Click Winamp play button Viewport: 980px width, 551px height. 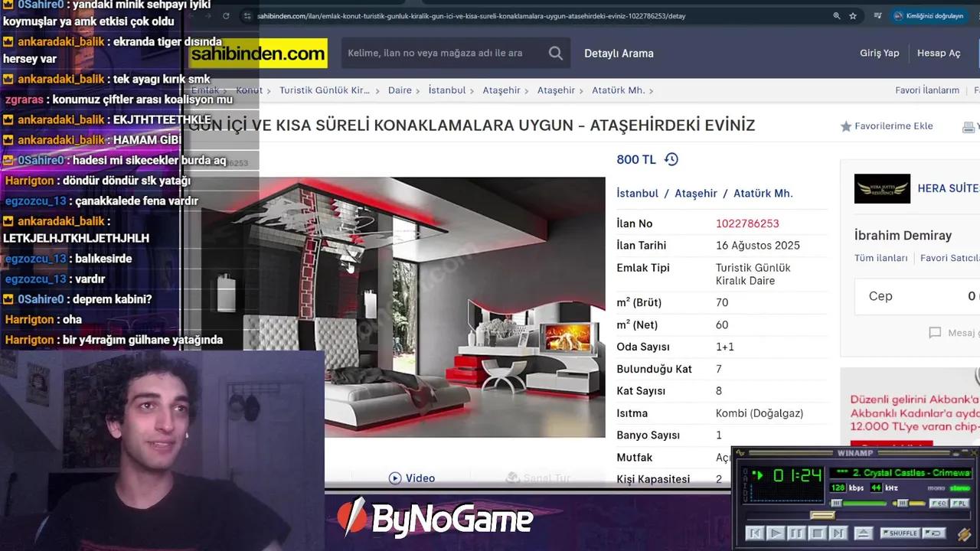click(776, 533)
